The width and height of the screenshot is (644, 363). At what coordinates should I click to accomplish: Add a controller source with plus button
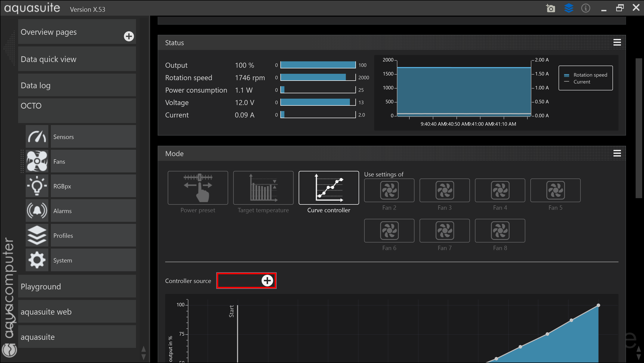[267, 281]
